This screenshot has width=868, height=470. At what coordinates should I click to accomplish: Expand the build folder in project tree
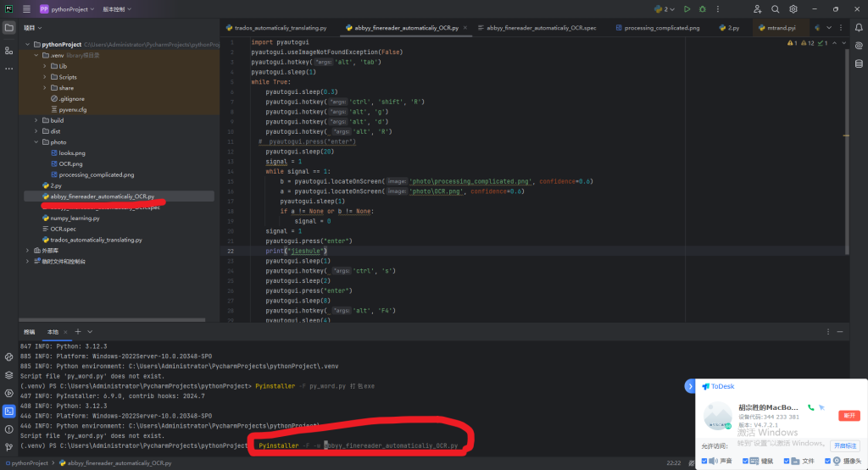coord(36,120)
